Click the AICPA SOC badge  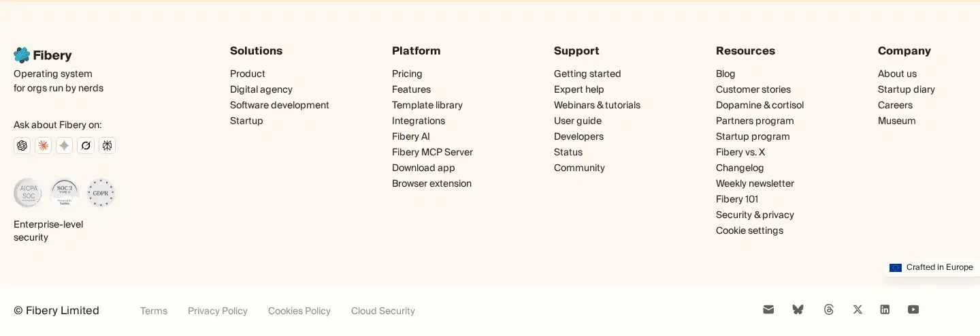coord(28,193)
